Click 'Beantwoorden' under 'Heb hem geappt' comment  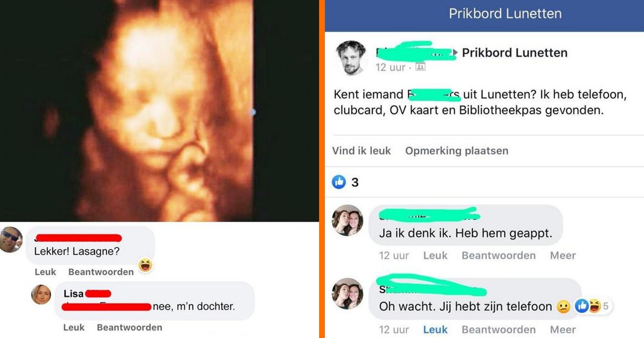(499, 255)
